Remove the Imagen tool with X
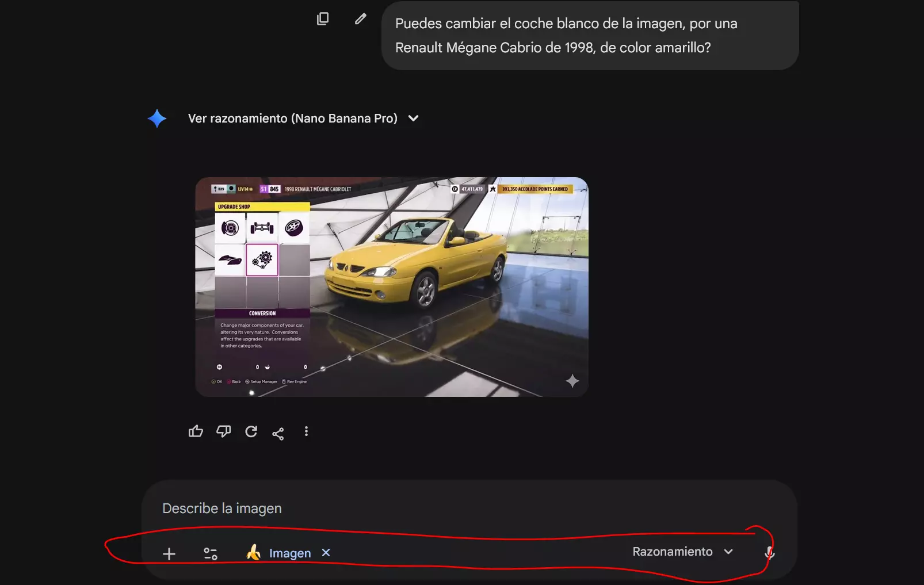Screen dimensions: 924x585 (326, 552)
